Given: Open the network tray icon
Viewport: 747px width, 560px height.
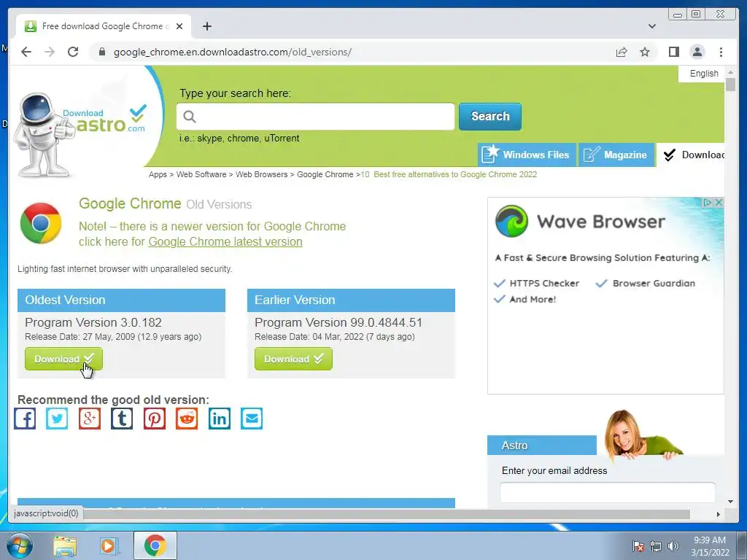Looking at the screenshot, I should [x=656, y=546].
